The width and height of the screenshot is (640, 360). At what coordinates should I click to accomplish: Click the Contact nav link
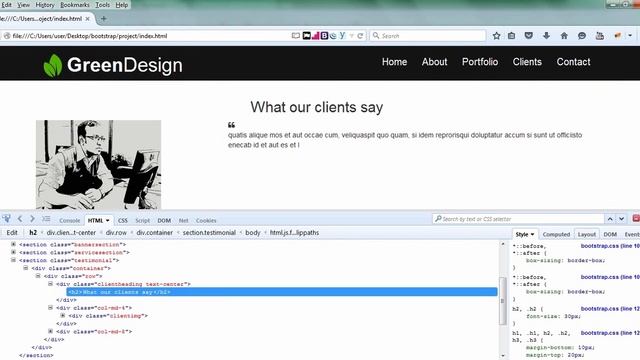(x=573, y=62)
